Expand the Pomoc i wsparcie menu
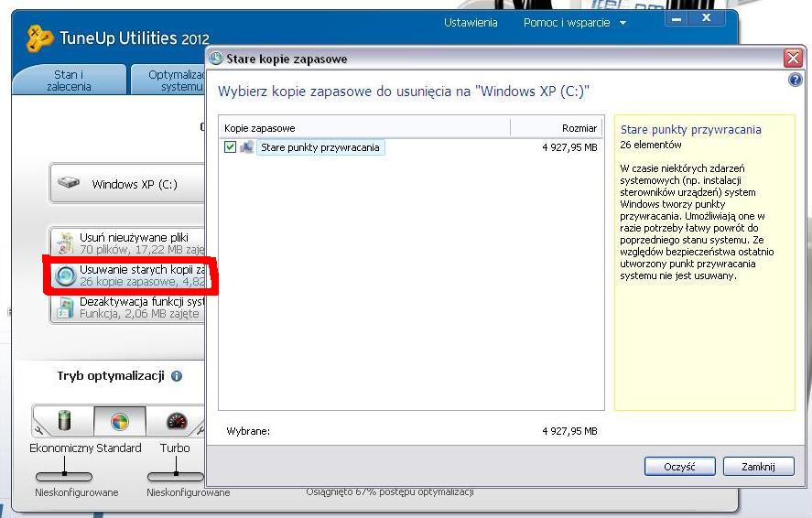The image size is (812, 518). (574, 23)
